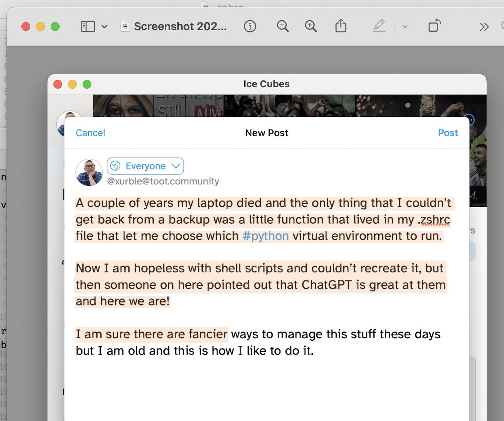The image size is (504, 421).
Task: Close the Preview window with red button
Action: pyautogui.click(x=26, y=26)
